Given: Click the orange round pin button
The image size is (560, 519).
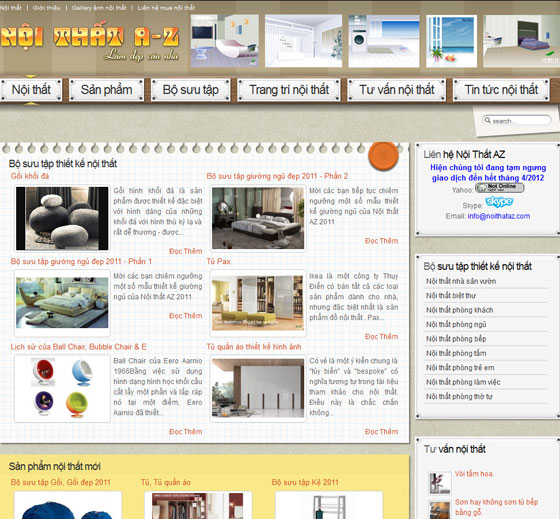Looking at the screenshot, I should click(383, 156).
